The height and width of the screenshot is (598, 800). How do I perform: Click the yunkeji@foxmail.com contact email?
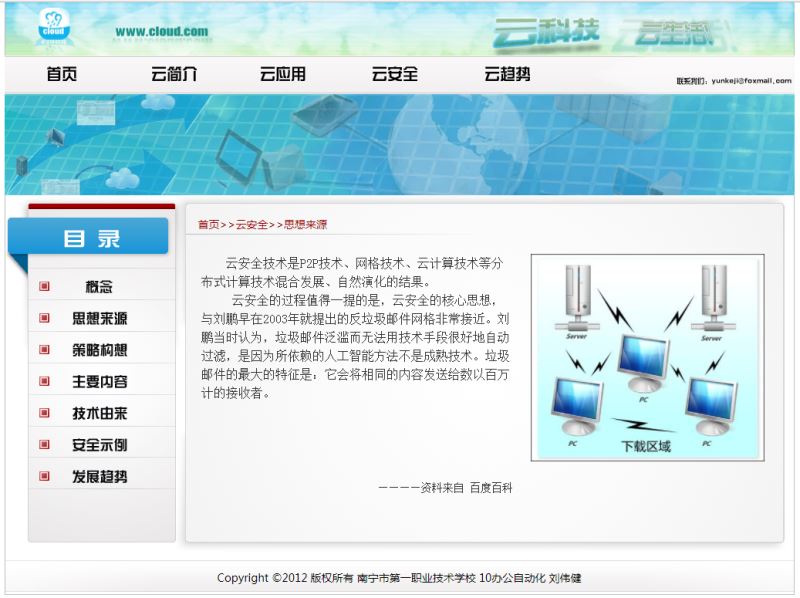tap(751, 81)
